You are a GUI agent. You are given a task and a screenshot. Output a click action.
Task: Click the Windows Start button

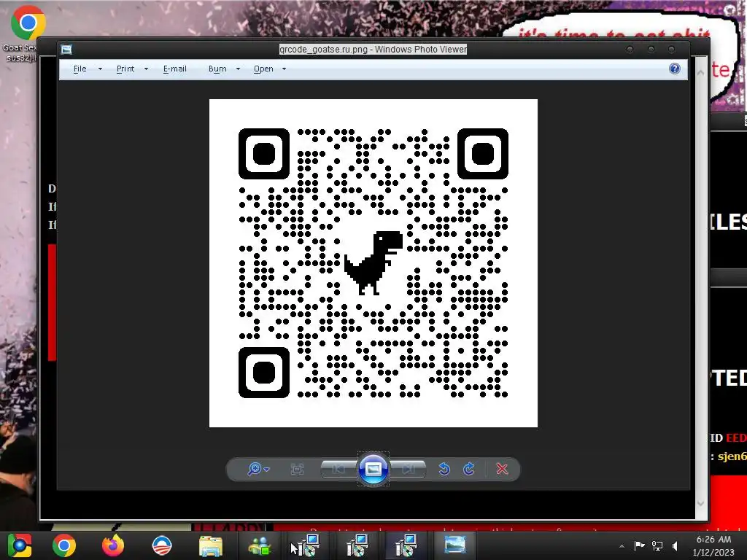point(19,545)
